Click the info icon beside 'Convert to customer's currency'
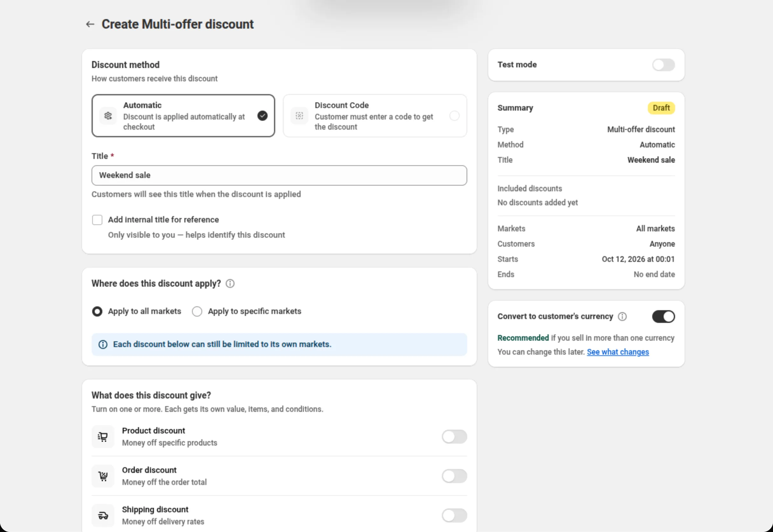 tap(622, 316)
